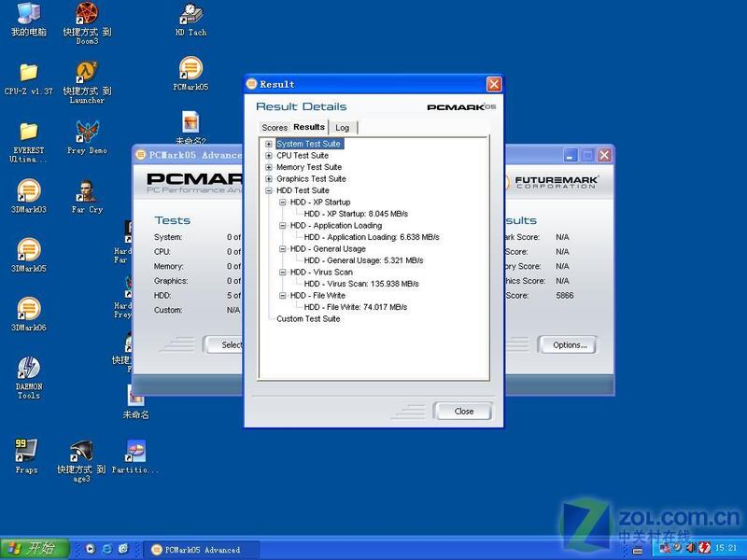
Task: Open the 开始 Start menu
Action: click(x=35, y=549)
